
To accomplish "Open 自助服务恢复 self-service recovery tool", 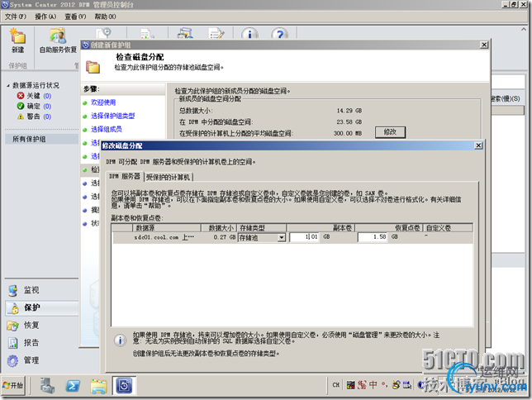I will [x=58, y=40].
